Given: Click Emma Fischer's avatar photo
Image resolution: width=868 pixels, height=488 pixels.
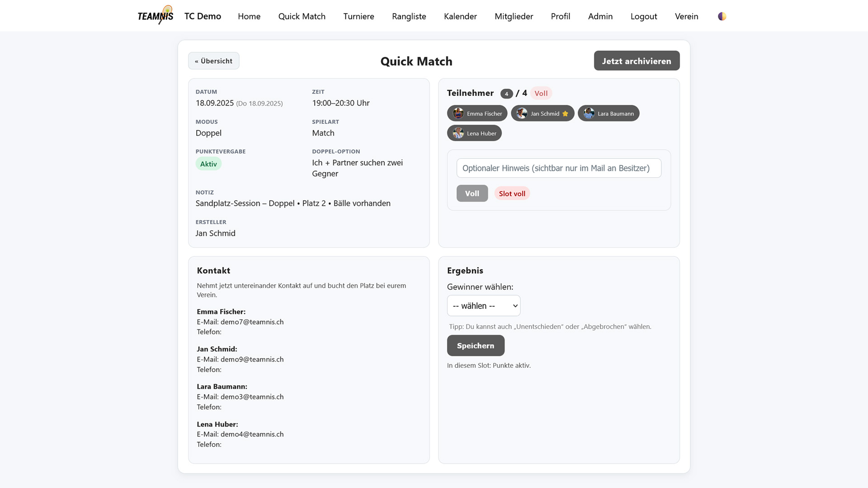Looking at the screenshot, I should (458, 113).
